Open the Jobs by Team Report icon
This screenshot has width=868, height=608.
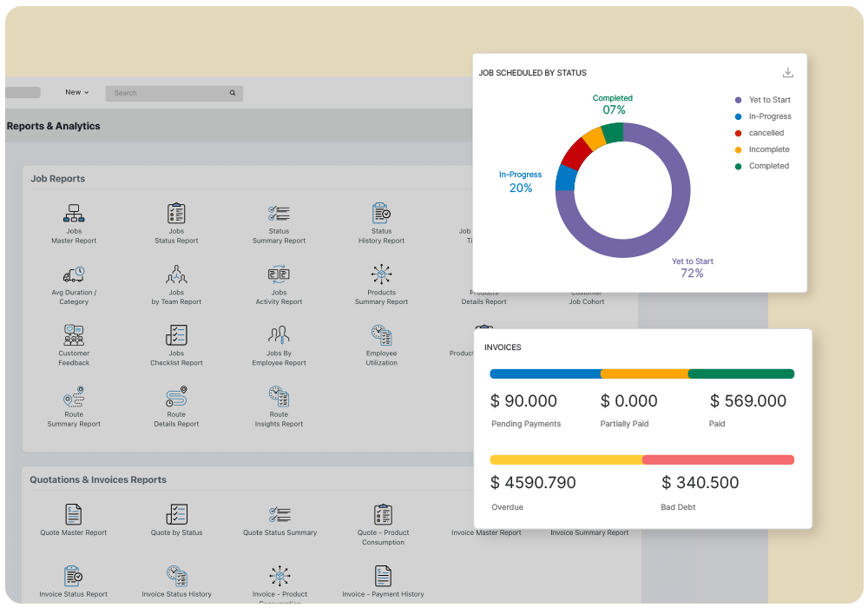coord(176,275)
